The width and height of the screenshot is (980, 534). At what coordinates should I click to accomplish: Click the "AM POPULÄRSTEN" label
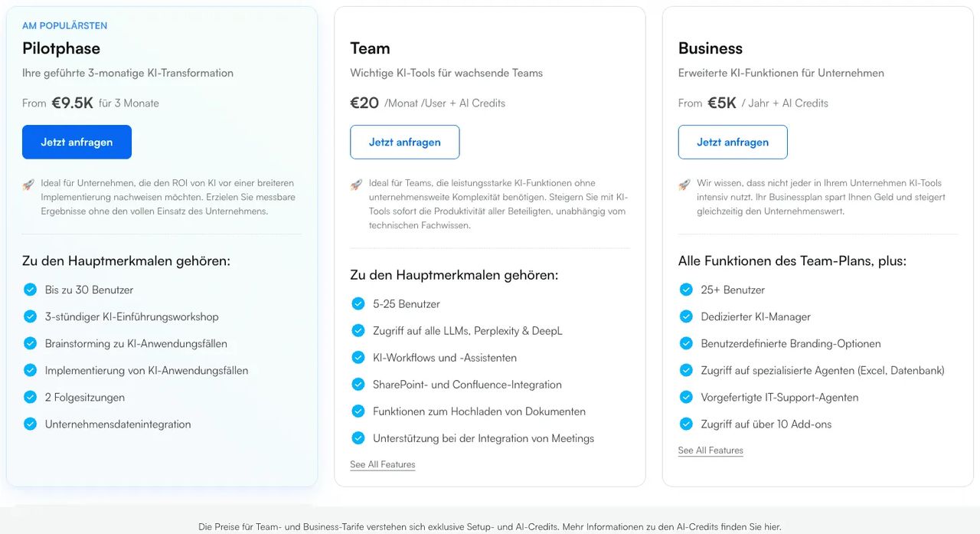coord(64,25)
